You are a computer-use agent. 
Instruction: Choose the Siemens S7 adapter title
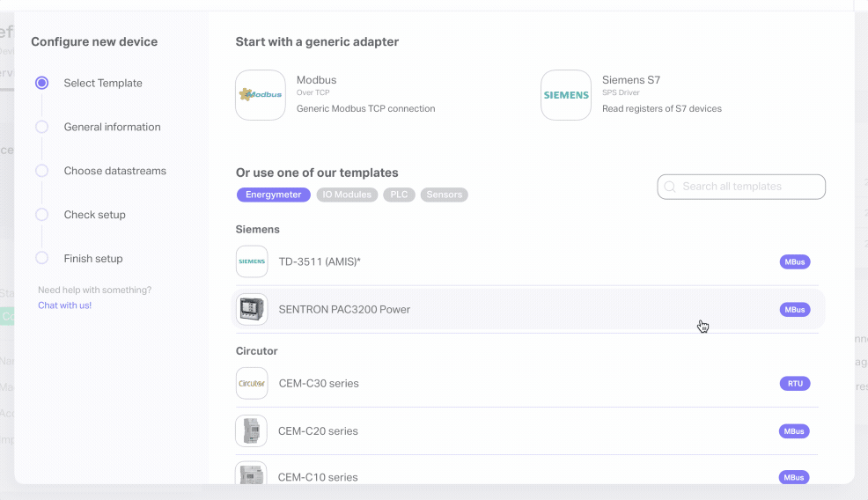pyautogui.click(x=631, y=80)
